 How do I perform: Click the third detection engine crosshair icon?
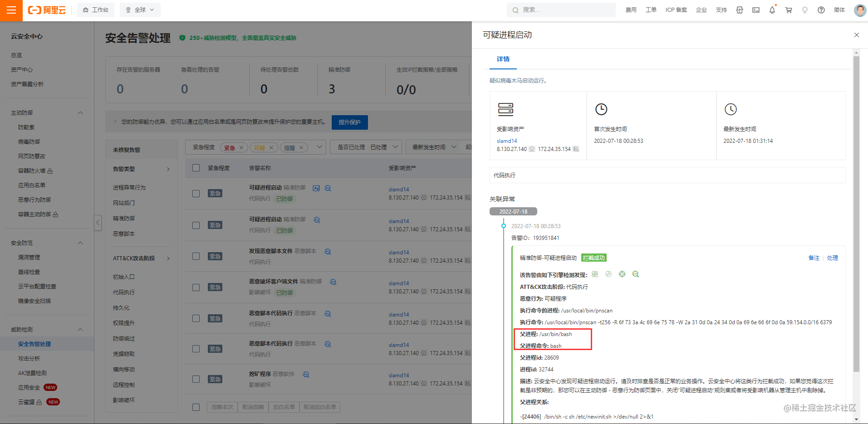622,274
